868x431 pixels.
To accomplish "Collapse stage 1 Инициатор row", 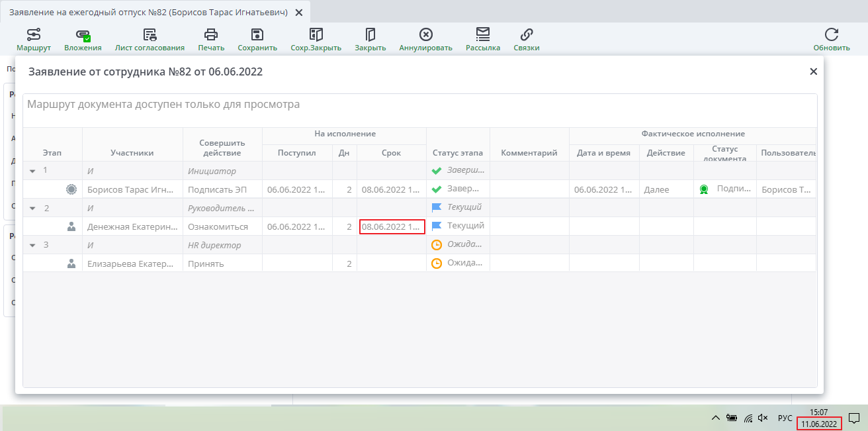I will [x=32, y=171].
